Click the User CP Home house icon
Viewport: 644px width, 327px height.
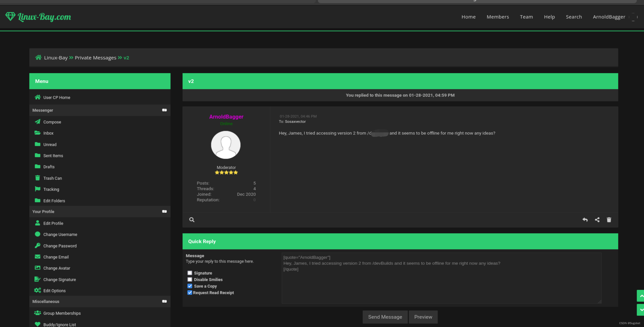38,97
